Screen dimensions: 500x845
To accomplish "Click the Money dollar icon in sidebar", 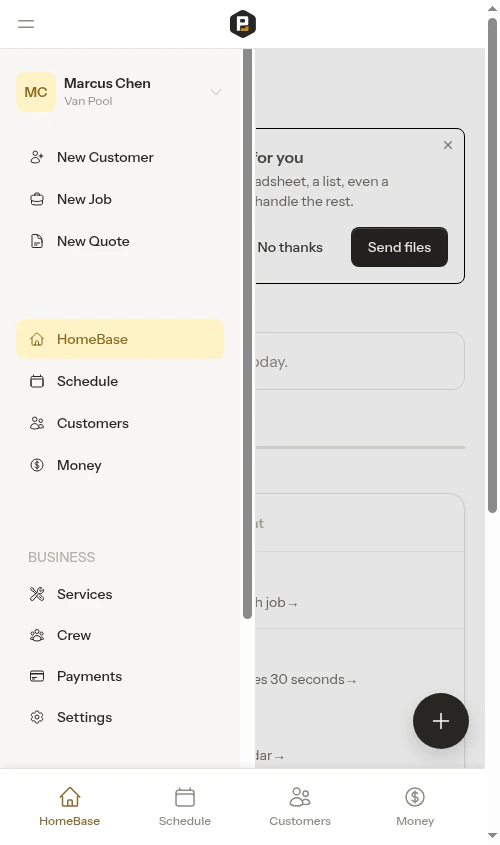I will coord(37,465).
